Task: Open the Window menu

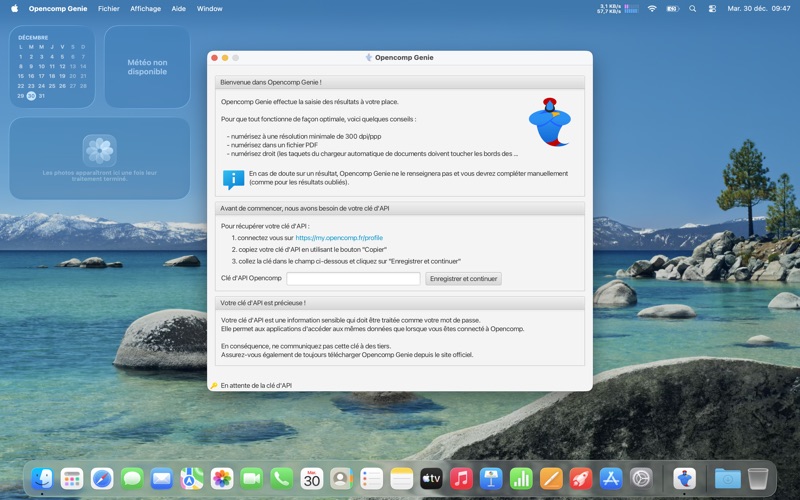Action: click(209, 9)
